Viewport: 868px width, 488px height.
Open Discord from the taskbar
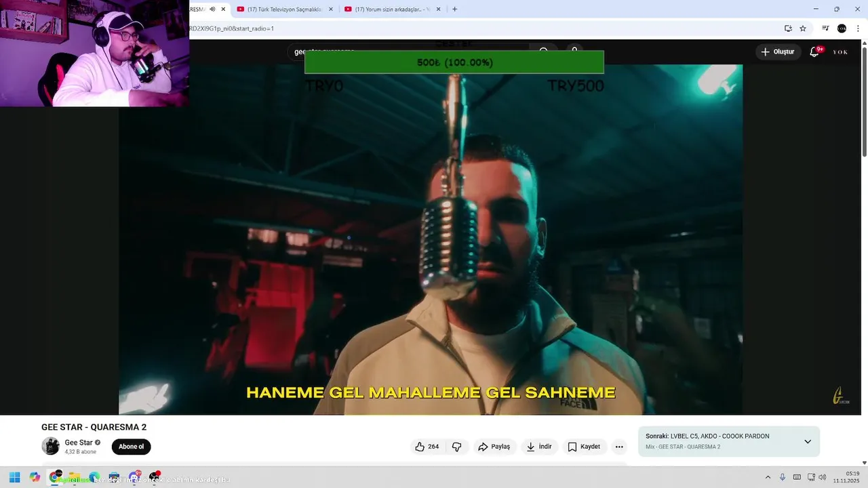coord(134,477)
